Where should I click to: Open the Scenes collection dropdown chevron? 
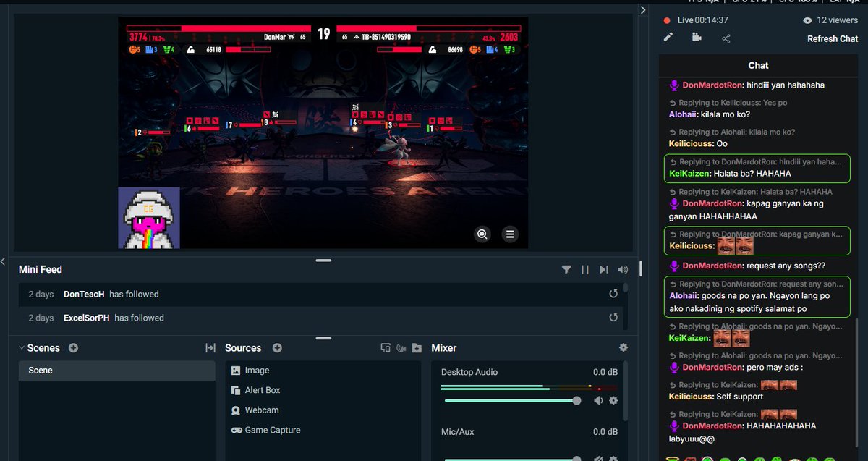pyautogui.click(x=22, y=348)
